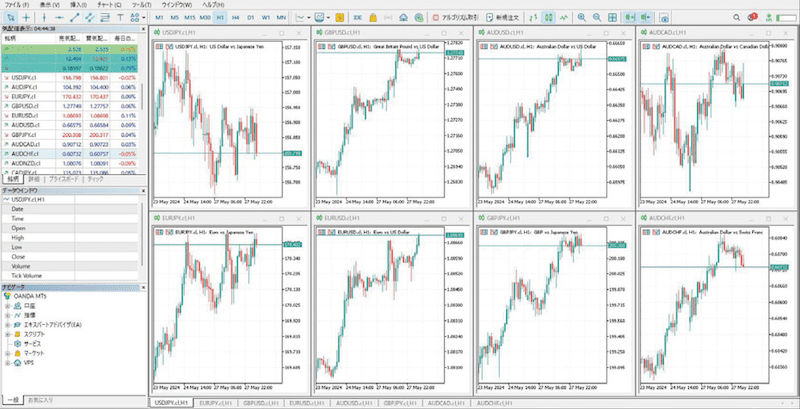Click the zoom out magnifier icon

[x=596, y=17]
